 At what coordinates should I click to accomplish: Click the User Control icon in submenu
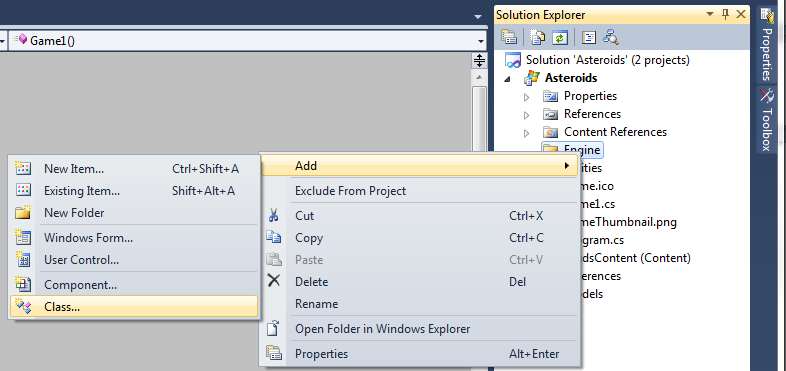(x=23, y=259)
